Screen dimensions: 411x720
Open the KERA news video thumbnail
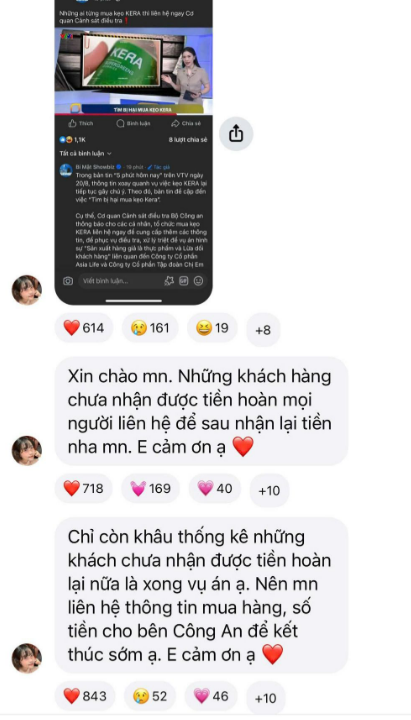pos(133,71)
